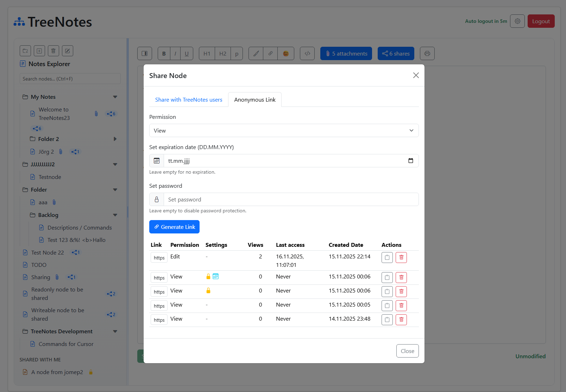Open the Permission dropdown set to View

[284, 130]
